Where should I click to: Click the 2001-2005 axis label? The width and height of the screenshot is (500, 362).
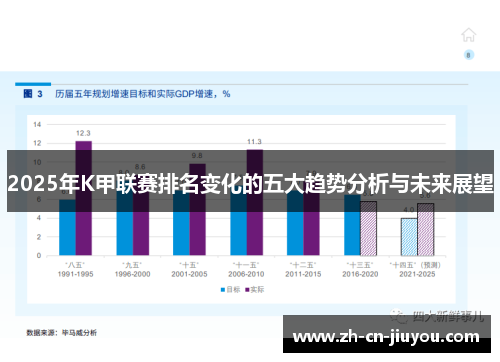[x=189, y=274]
